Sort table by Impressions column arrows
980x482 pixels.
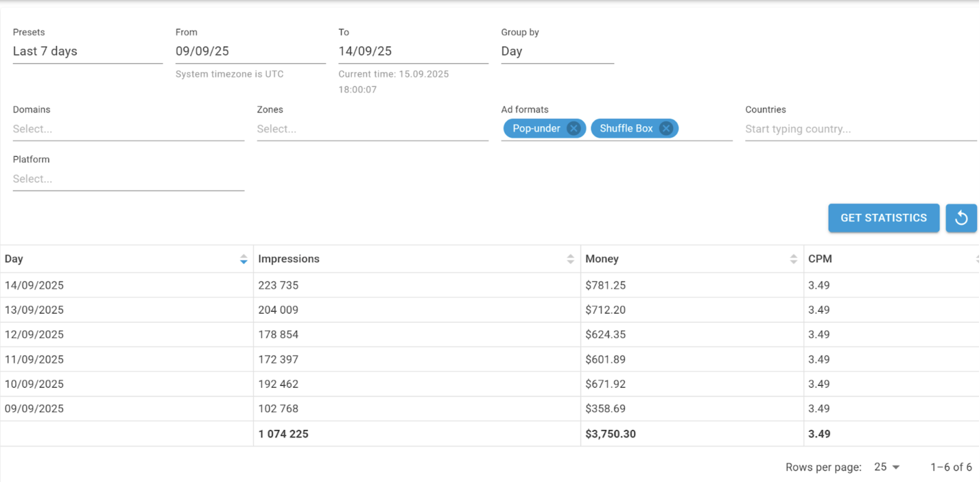tap(570, 259)
